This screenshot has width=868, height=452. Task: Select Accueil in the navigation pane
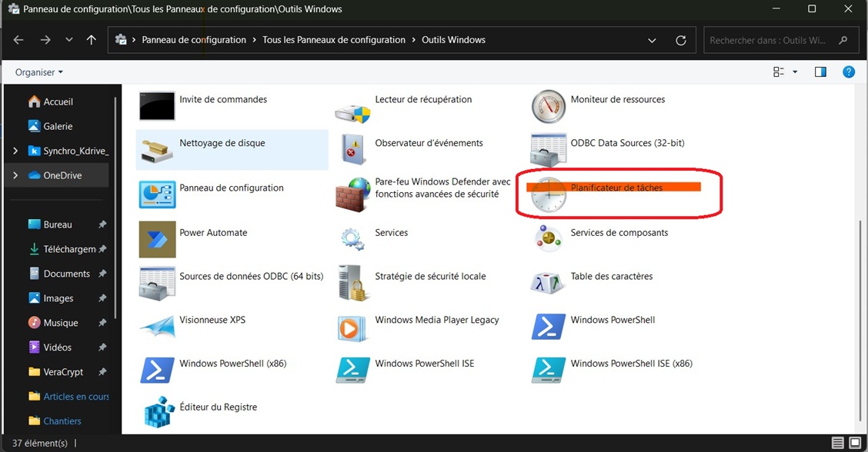click(x=57, y=101)
